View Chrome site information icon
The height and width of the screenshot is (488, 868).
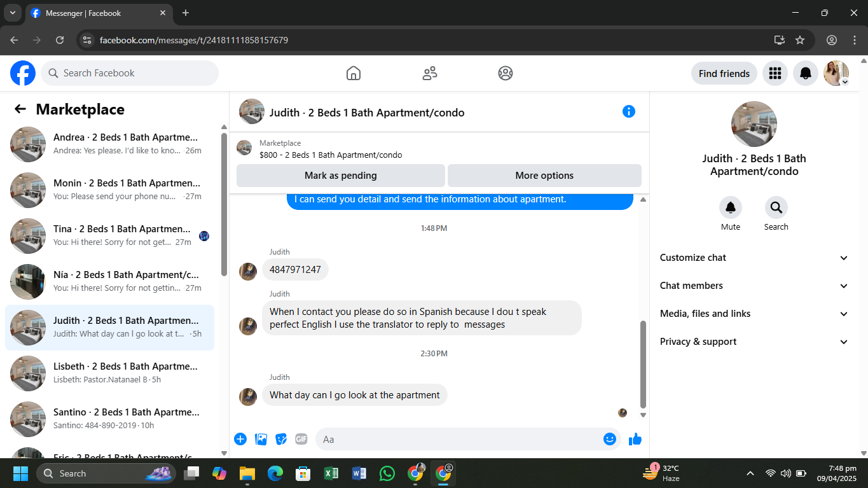pyautogui.click(x=88, y=40)
